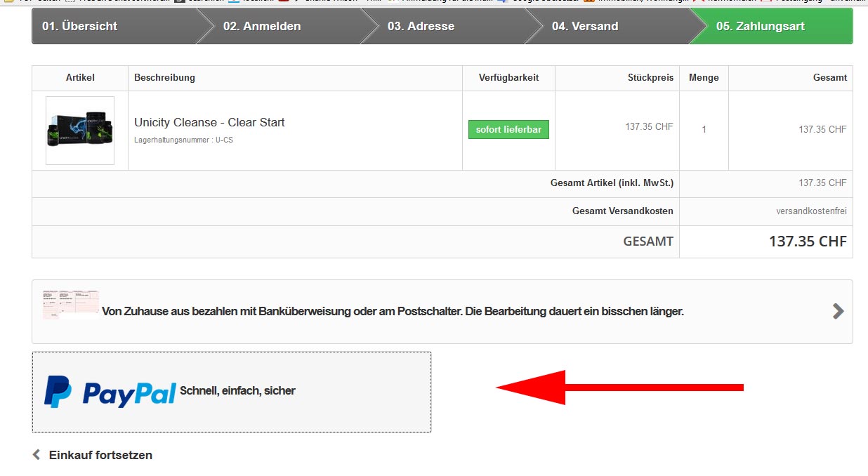Open Unicity Cleanse - Clear Start link

(x=209, y=122)
